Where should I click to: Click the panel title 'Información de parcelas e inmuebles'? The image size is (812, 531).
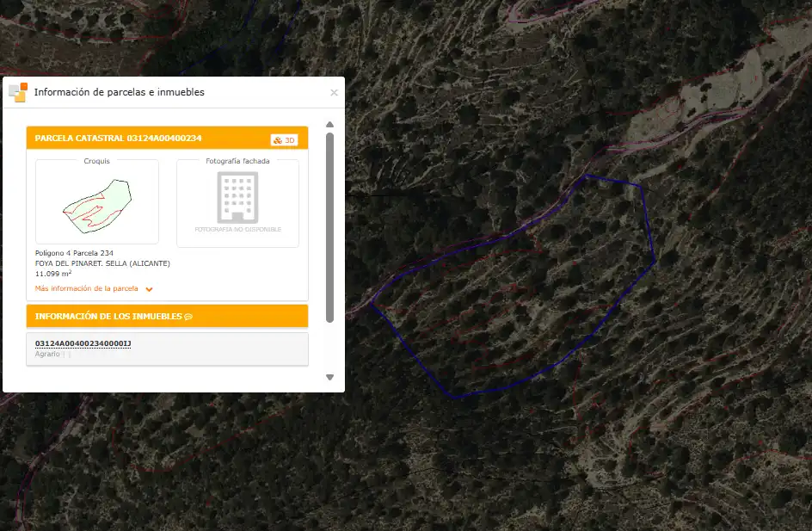119,92
